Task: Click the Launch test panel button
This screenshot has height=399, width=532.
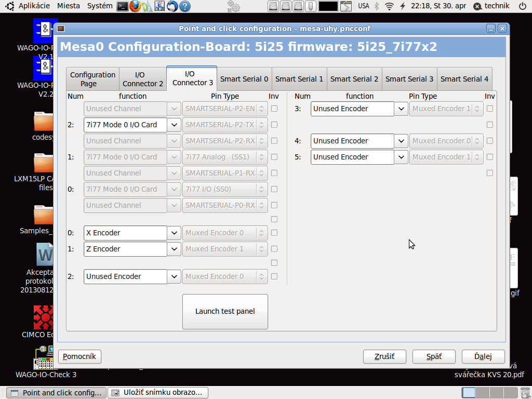Action: coord(225,311)
